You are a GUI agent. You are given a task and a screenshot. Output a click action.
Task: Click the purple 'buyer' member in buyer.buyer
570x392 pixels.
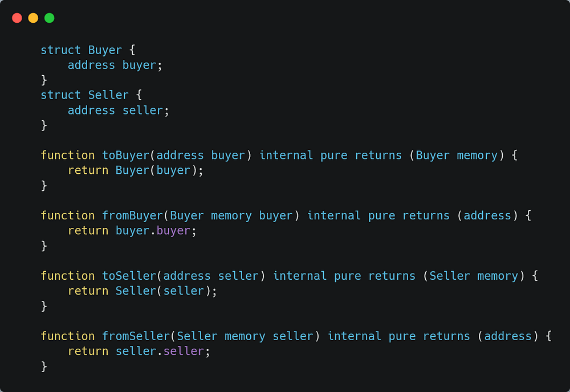173,231
